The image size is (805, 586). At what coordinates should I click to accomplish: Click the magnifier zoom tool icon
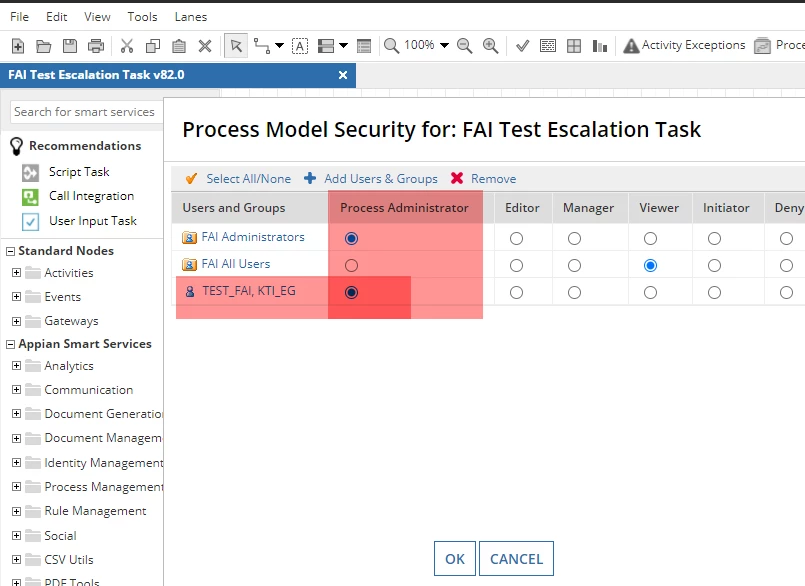[391, 46]
